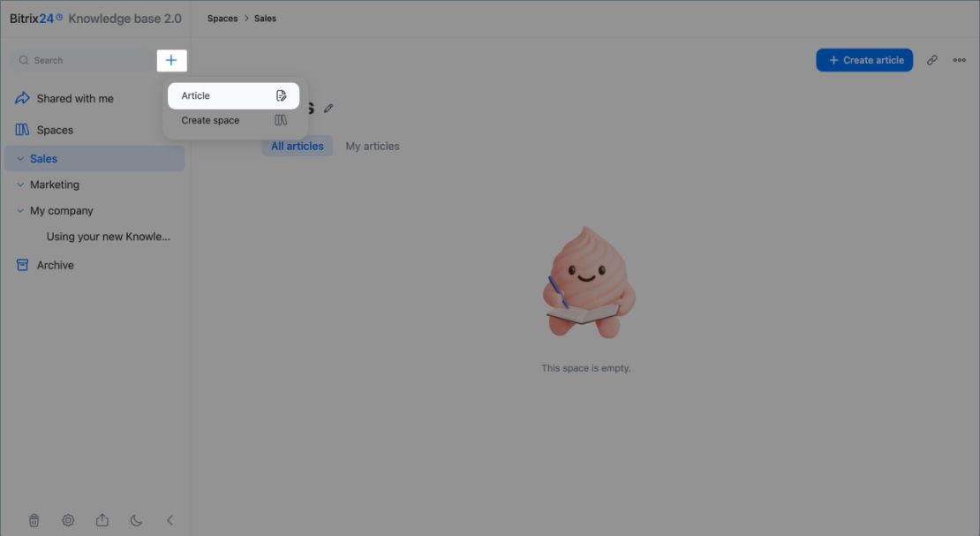This screenshot has width=980, height=536.
Task: Click the Spaces breadcrumb link
Action: point(222,19)
